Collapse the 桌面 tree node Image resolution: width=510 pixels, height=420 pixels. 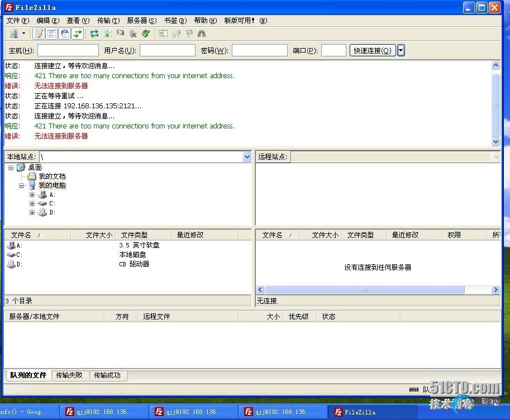click(x=11, y=168)
